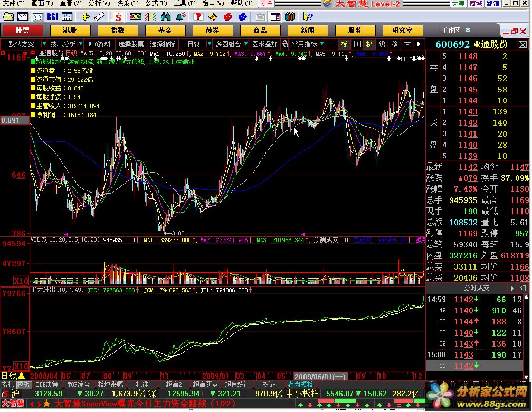Click the help cursor question mark icon
532x412 pixels.
pos(308,16)
